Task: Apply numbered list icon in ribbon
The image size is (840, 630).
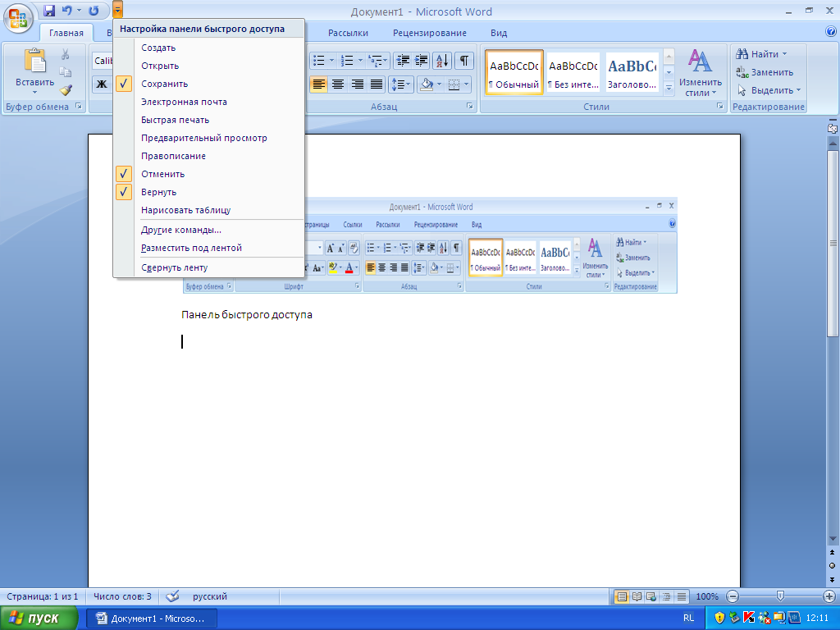Action: pos(347,61)
